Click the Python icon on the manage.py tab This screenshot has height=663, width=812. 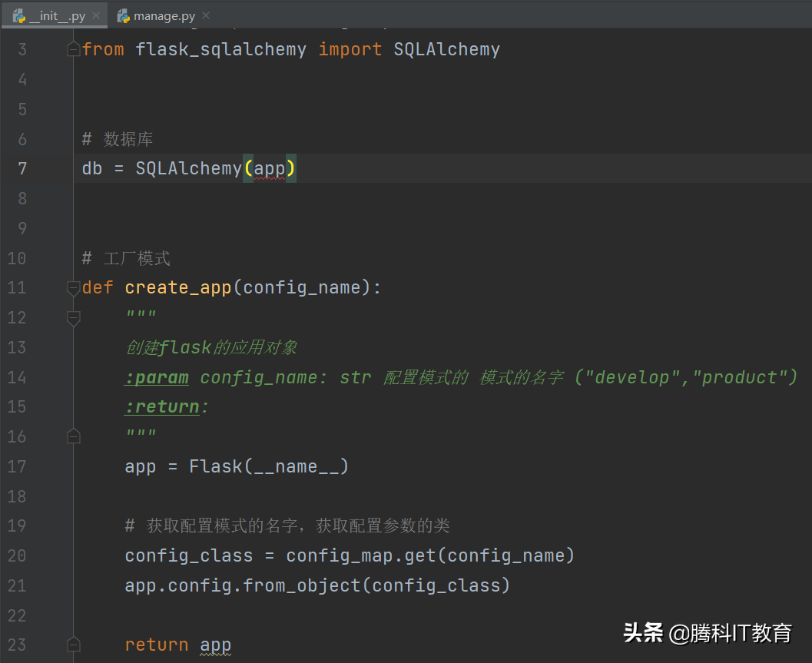[121, 15]
